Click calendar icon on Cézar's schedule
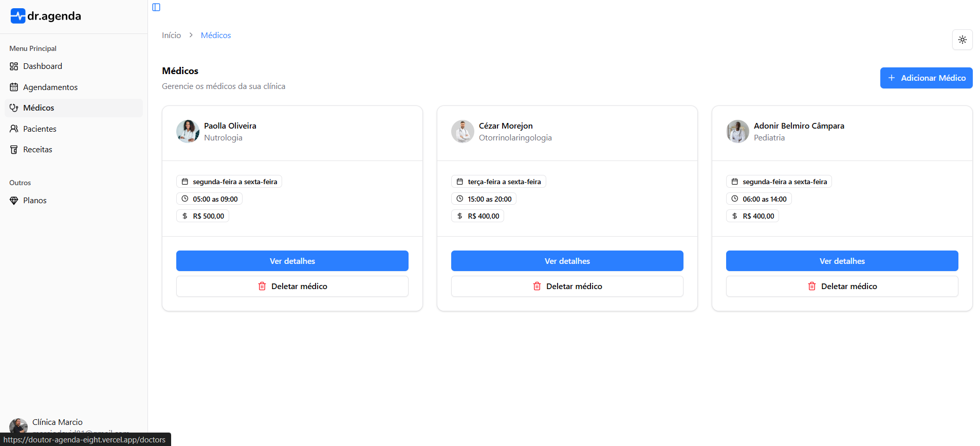The width and height of the screenshot is (980, 446). 460,182
